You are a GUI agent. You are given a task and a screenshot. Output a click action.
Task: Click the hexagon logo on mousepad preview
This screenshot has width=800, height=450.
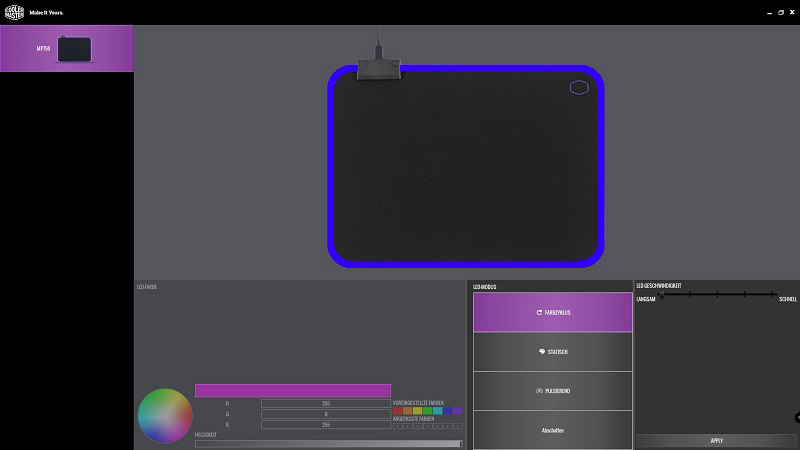pyautogui.click(x=579, y=88)
